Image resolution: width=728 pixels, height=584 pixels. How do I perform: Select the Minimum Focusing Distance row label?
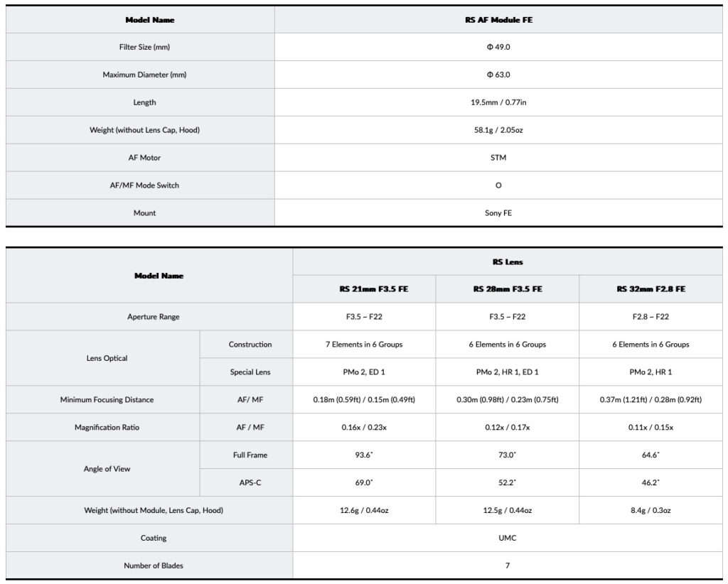click(107, 400)
